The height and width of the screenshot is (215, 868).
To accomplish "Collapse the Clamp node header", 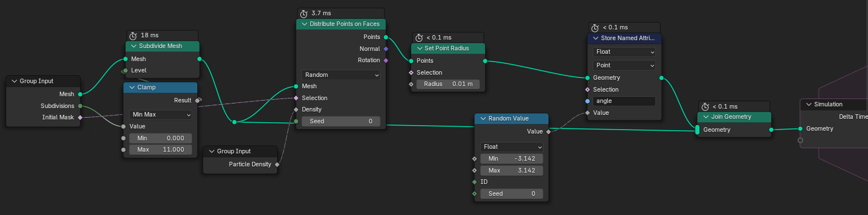I will pos(132,88).
